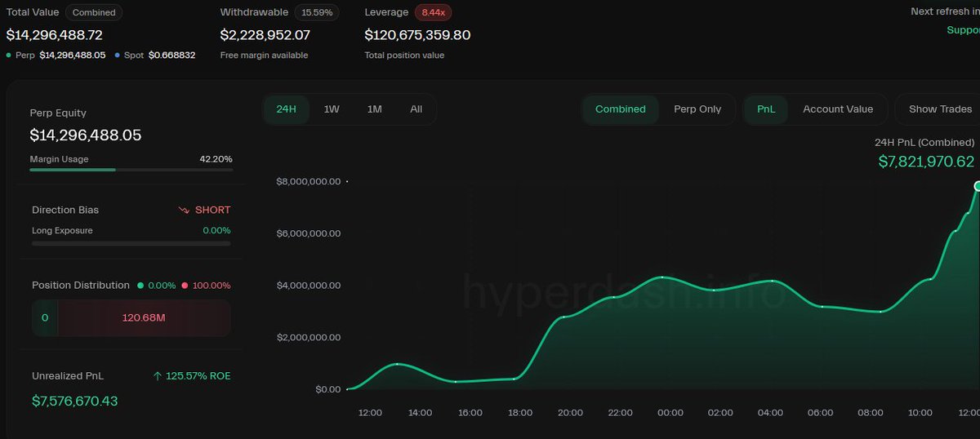Click the Spot balance $0.668832
The width and height of the screenshot is (980, 439).
coord(171,55)
